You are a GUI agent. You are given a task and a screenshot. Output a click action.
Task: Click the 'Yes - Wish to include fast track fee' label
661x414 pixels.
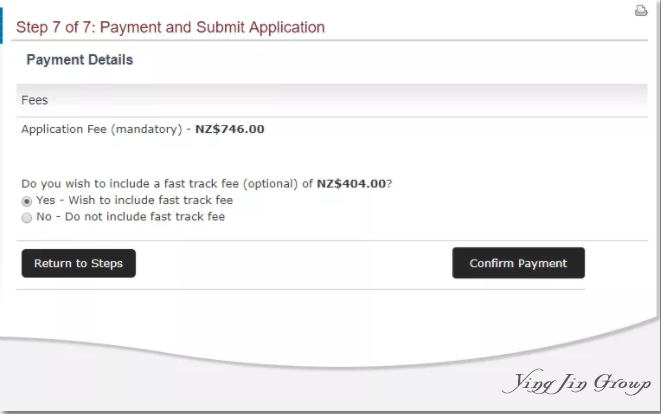(134, 200)
